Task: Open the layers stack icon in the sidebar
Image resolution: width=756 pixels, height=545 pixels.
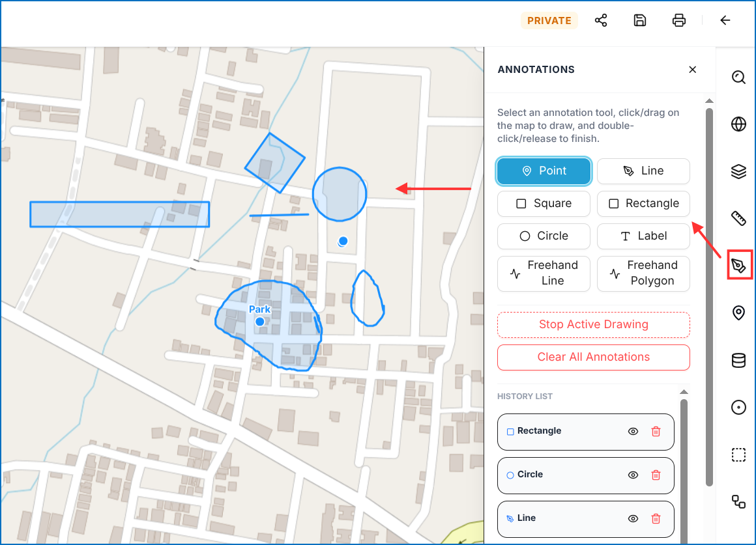Action: [x=738, y=171]
